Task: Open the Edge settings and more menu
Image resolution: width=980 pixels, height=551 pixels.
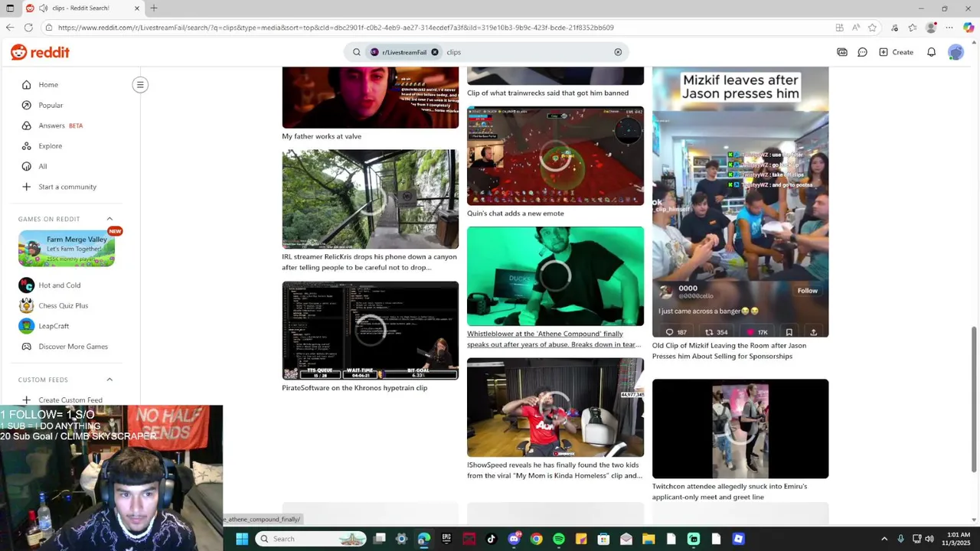Action: (x=949, y=28)
